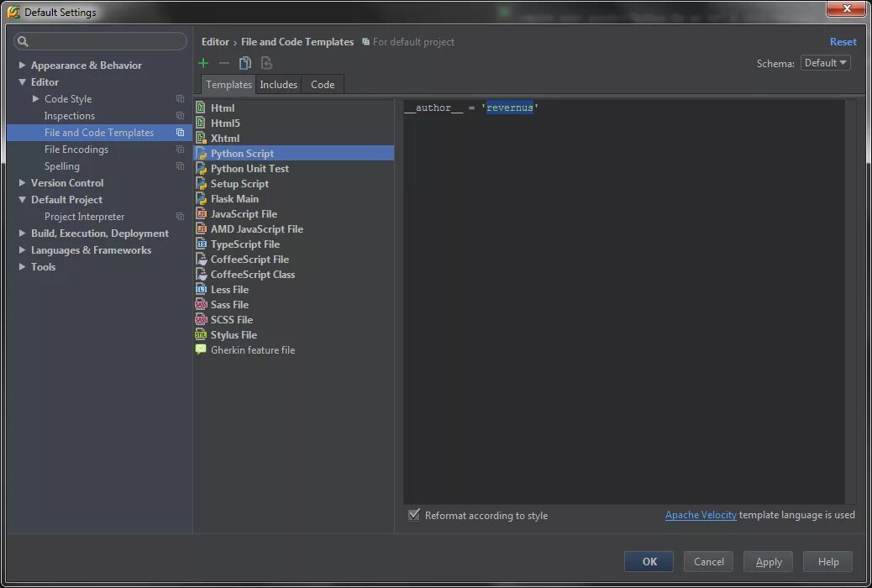Click the selected 'revernus' text in editor

[x=509, y=108]
